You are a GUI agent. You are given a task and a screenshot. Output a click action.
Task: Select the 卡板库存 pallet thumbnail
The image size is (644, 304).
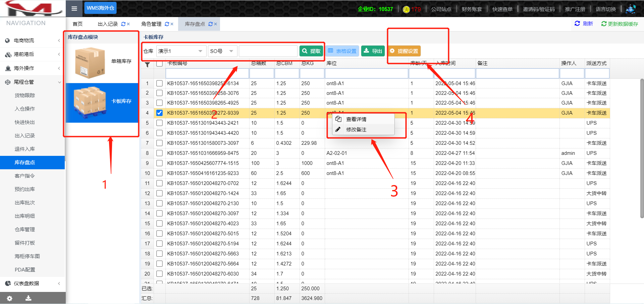click(90, 102)
